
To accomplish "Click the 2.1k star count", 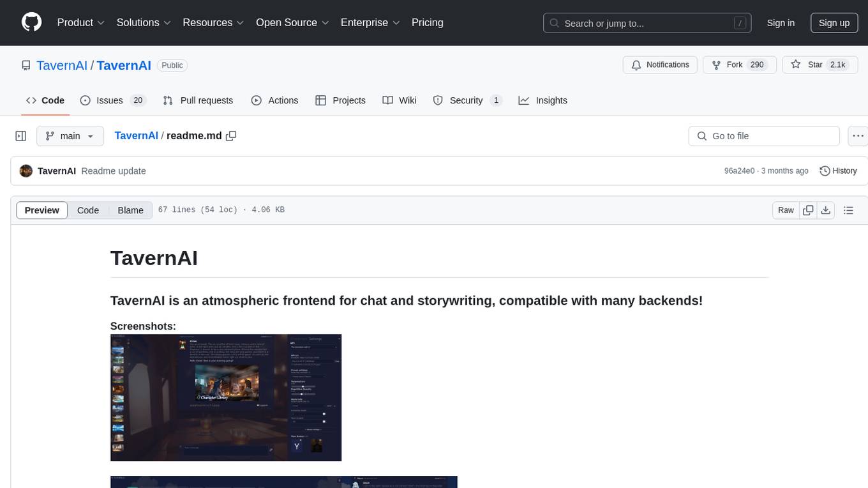I will click(837, 65).
